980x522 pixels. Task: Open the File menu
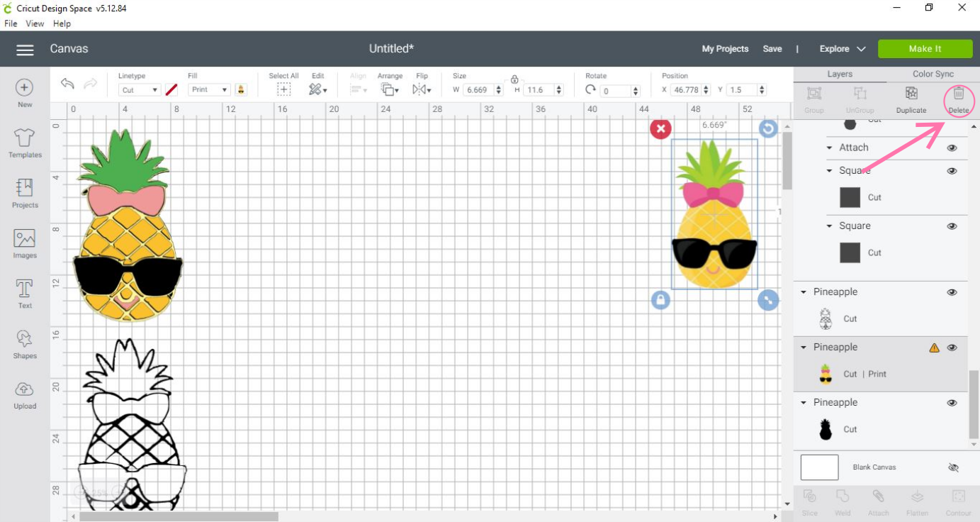(x=11, y=23)
